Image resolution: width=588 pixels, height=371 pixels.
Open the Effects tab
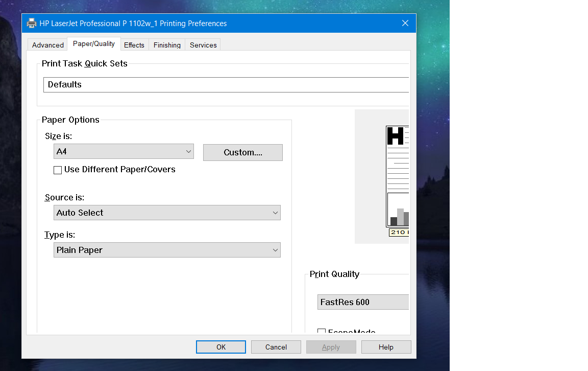click(134, 45)
